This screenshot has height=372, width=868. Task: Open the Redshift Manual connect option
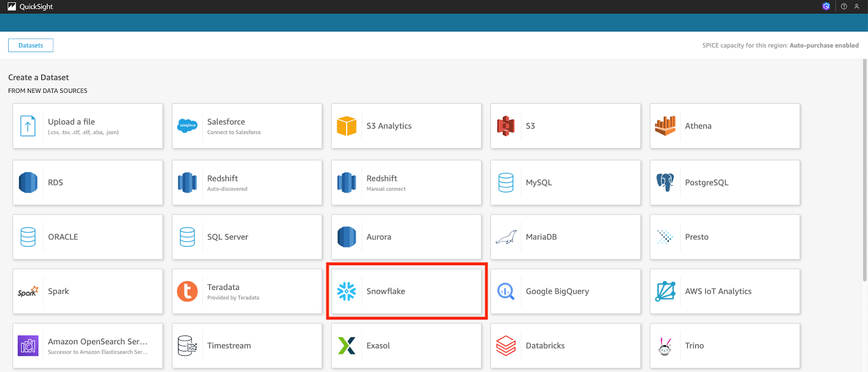[406, 182]
